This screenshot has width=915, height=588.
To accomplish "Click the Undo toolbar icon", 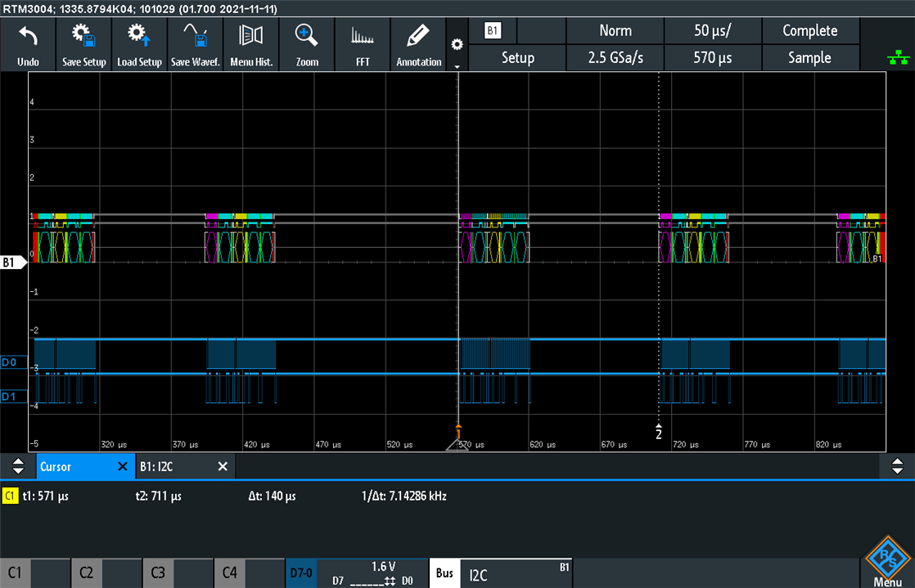I will [x=28, y=44].
